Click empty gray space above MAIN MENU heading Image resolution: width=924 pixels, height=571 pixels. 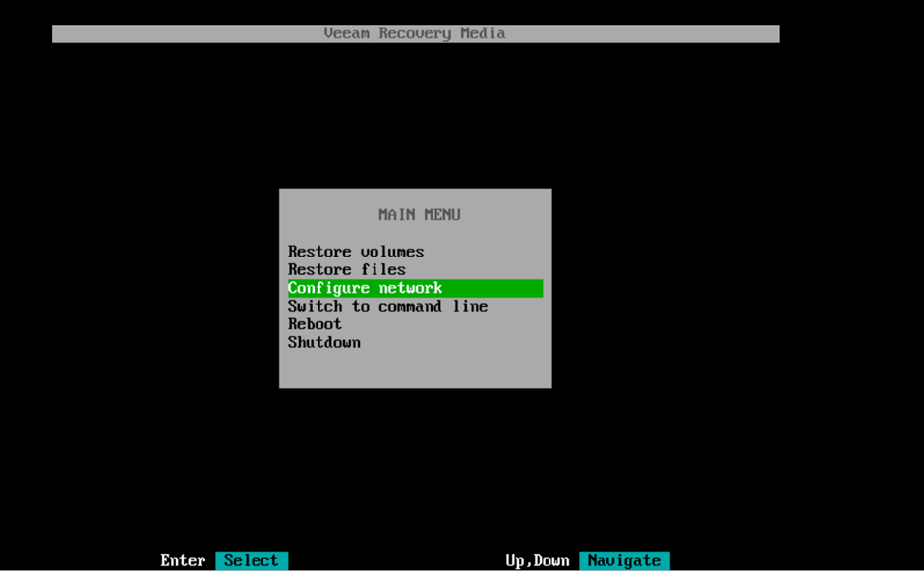click(415, 198)
